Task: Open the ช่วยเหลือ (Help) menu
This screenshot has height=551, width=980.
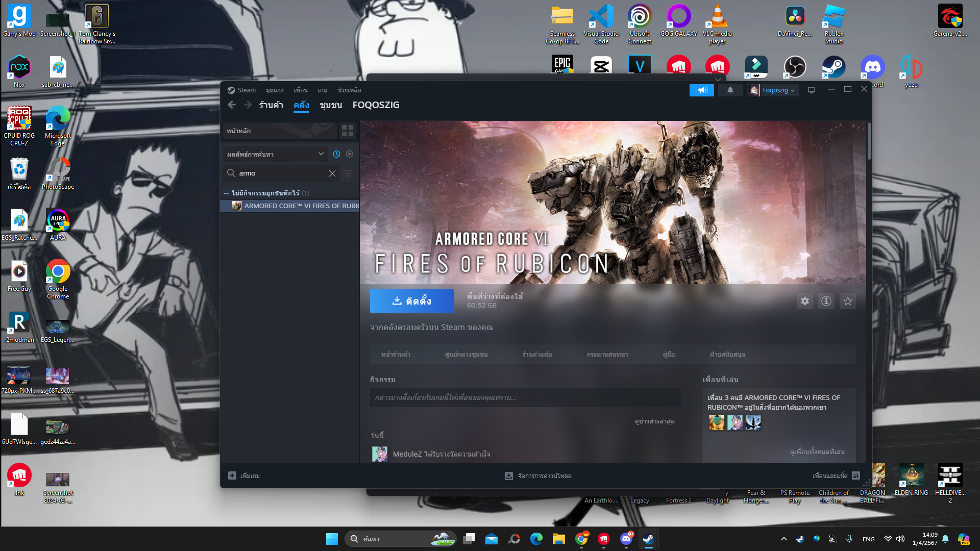Action: 349,90
